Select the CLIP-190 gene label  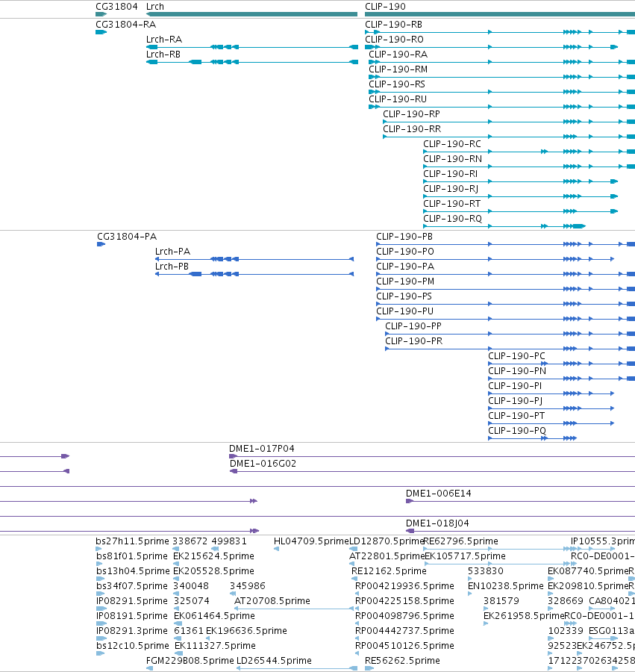[x=385, y=7]
